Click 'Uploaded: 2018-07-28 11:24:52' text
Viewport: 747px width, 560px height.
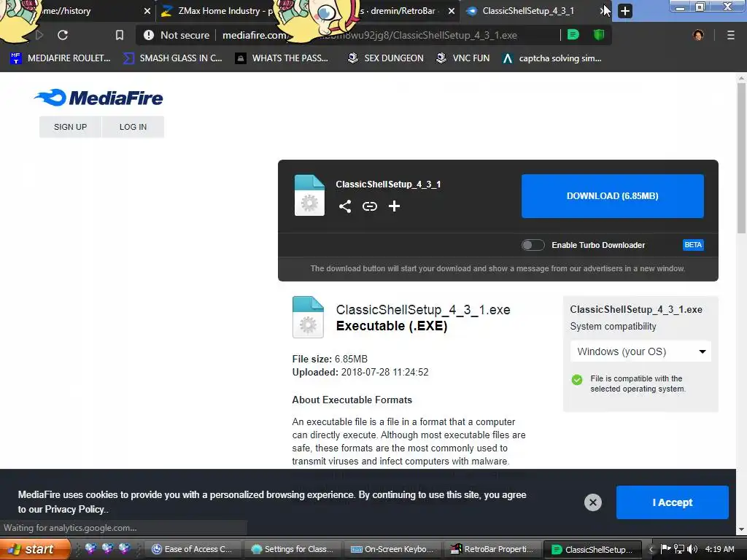point(360,372)
